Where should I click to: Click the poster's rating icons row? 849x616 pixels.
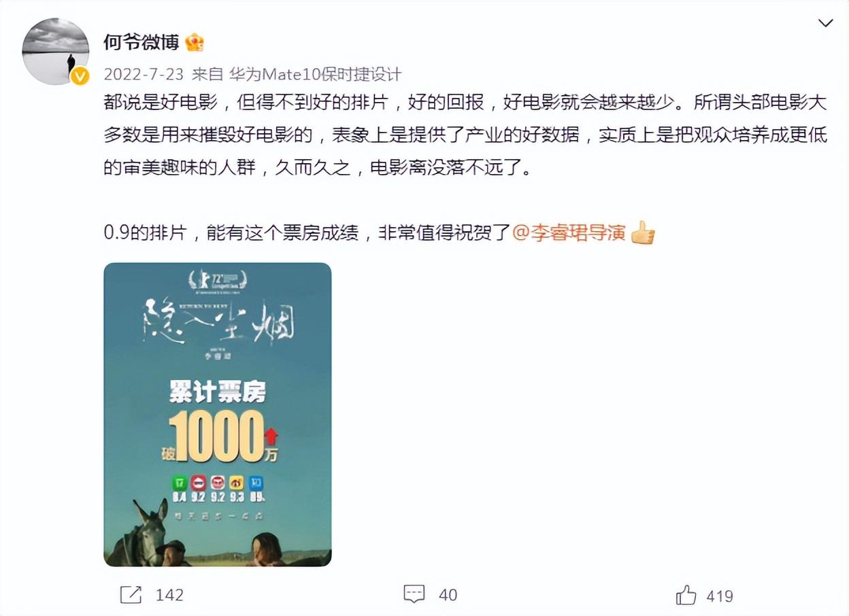click(x=218, y=489)
